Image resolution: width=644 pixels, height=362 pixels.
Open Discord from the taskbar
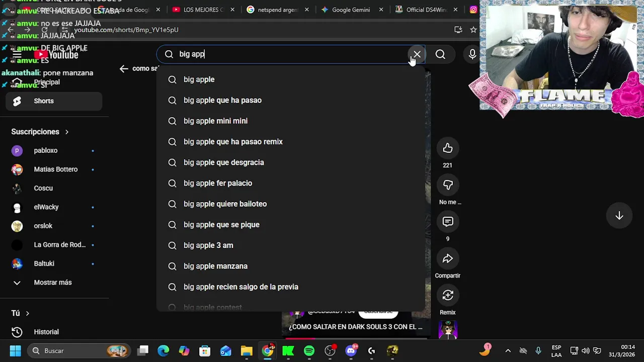(x=351, y=351)
